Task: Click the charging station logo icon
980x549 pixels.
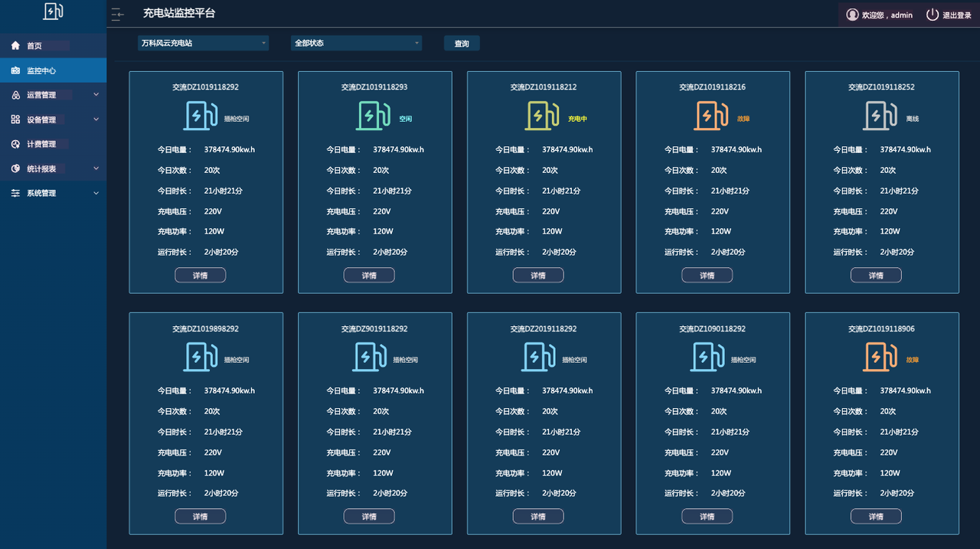Action: coord(53,11)
